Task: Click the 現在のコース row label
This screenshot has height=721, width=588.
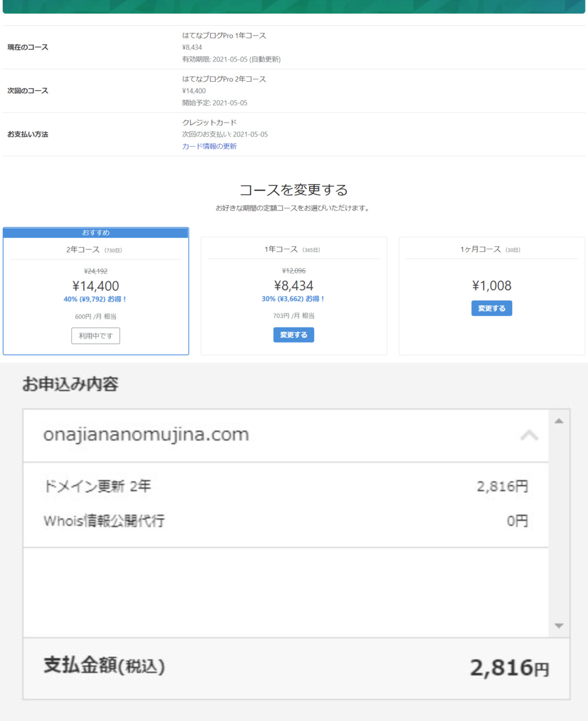Action: (x=28, y=47)
